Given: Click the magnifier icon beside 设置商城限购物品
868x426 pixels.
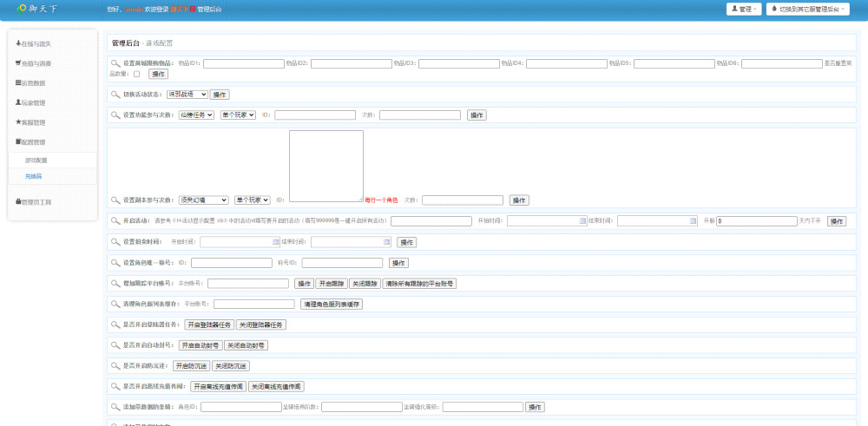Looking at the screenshot, I should [x=115, y=63].
